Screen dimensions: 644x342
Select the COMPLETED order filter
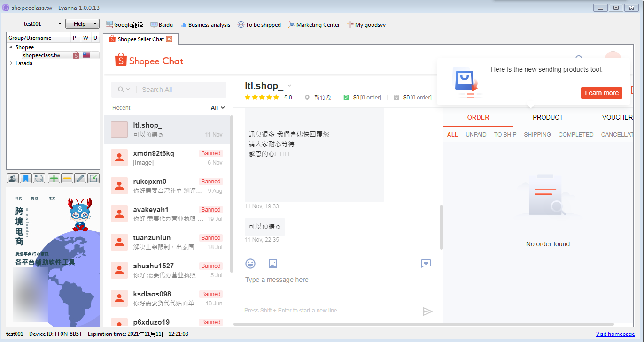pos(576,134)
